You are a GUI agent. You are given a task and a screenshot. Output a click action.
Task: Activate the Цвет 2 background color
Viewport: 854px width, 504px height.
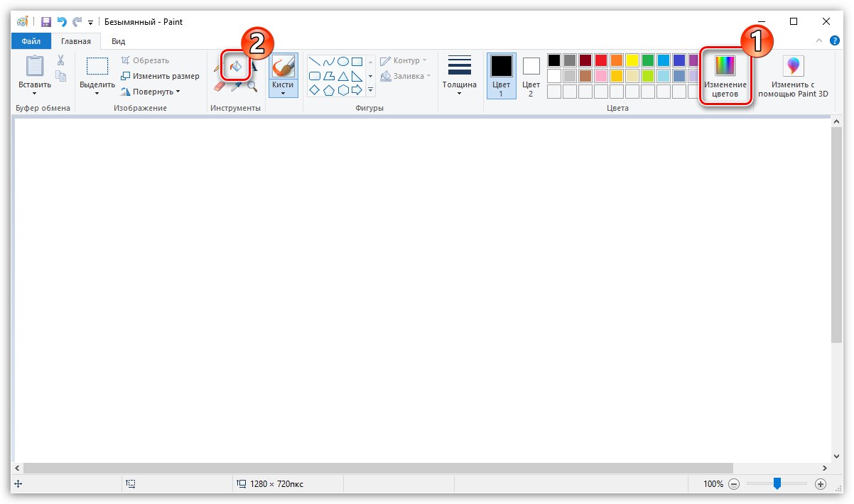pyautogui.click(x=531, y=76)
